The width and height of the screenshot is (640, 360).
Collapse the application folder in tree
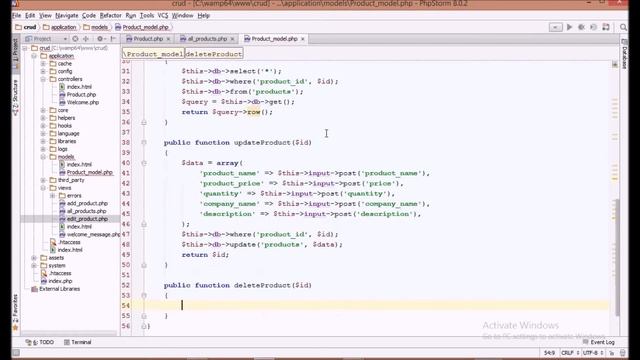34,56
